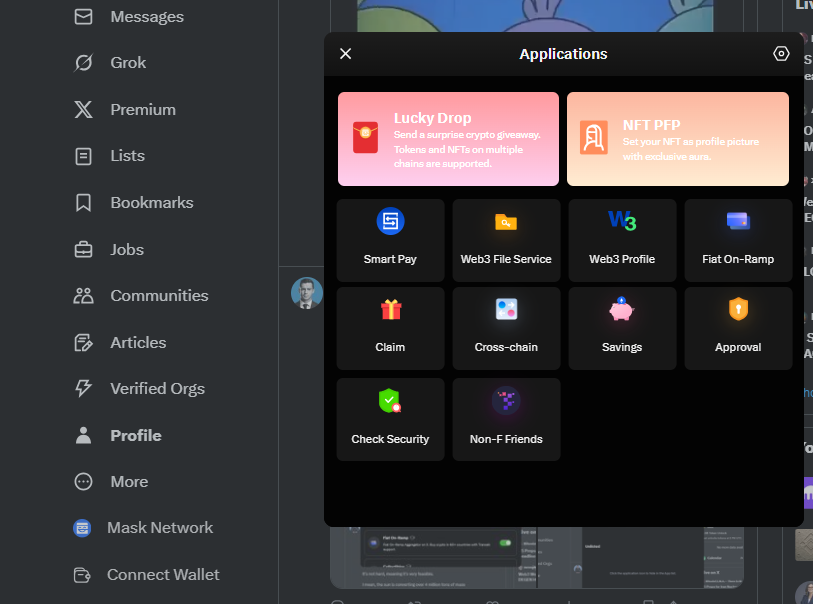This screenshot has height=604, width=813.
Task: Open the Non-F Friends app
Action: coord(506,419)
